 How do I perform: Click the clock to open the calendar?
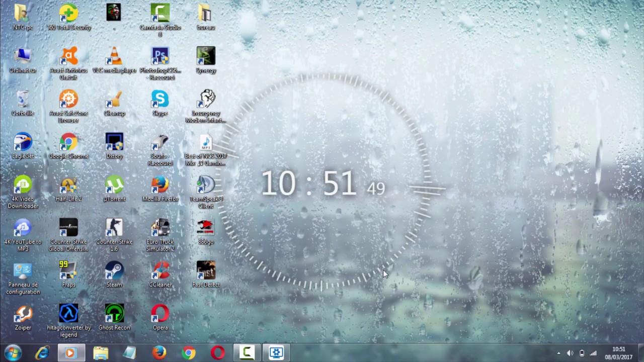pos(618,352)
